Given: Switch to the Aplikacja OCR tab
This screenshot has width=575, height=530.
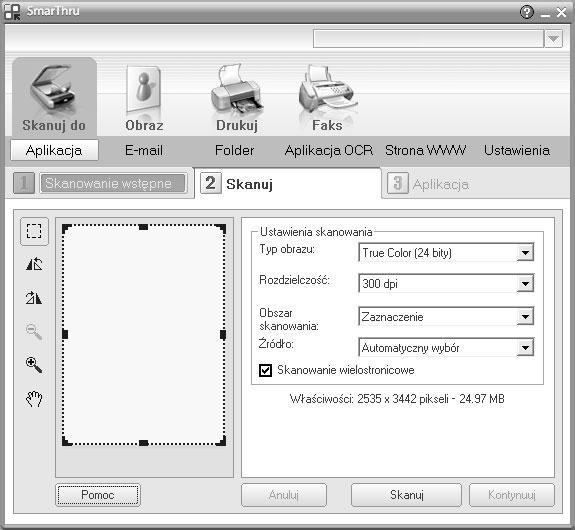Looking at the screenshot, I should tap(329, 150).
